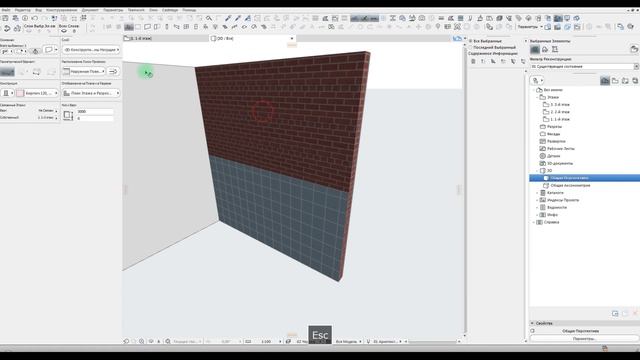Viewport: 640px width, 360px height.
Task: Open the Вся Модель dropdown in bottom bar
Action: click(348, 341)
